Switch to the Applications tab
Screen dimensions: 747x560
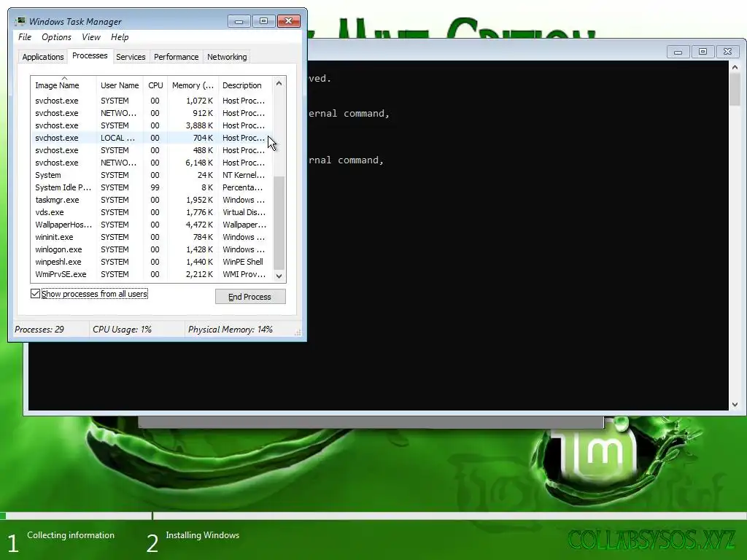pyautogui.click(x=43, y=57)
